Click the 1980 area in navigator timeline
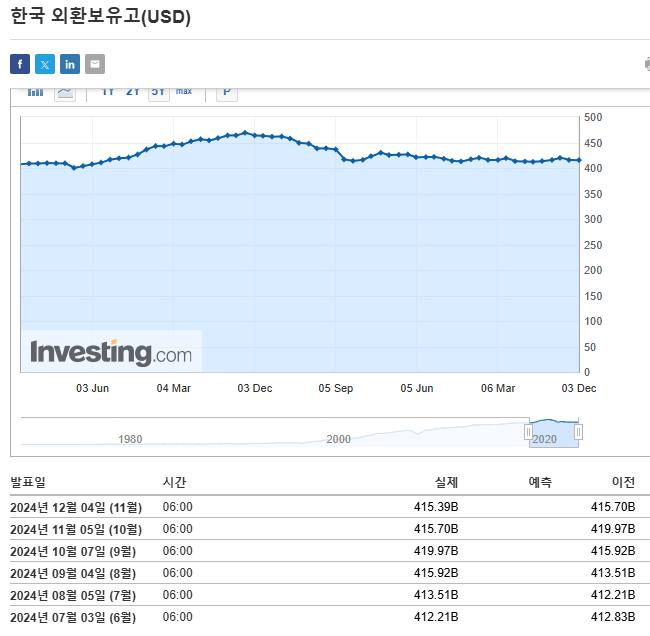Screen dimensions: 650x636 [130, 439]
